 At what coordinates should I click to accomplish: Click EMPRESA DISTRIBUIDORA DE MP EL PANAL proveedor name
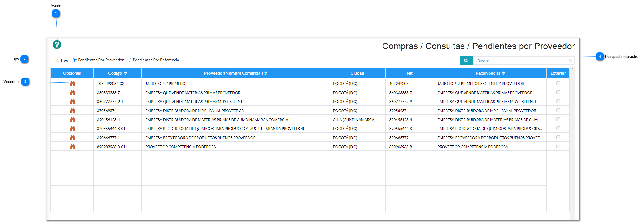[195, 111]
